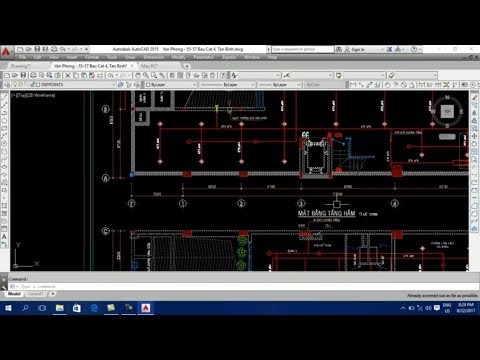Viewport: 480px width, 360px height.
Task: Open the Insert menu
Action: tap(71, 57)
